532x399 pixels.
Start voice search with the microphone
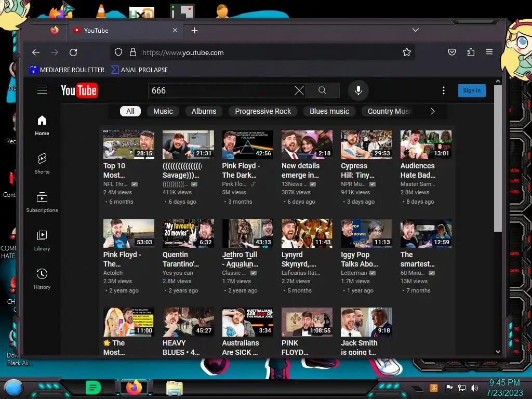(x=358, y=90)
